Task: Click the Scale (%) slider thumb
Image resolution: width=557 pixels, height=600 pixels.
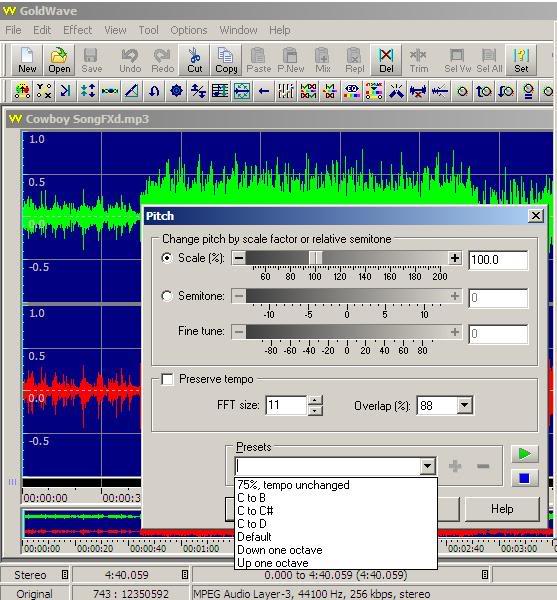Action: pos(316,258)
